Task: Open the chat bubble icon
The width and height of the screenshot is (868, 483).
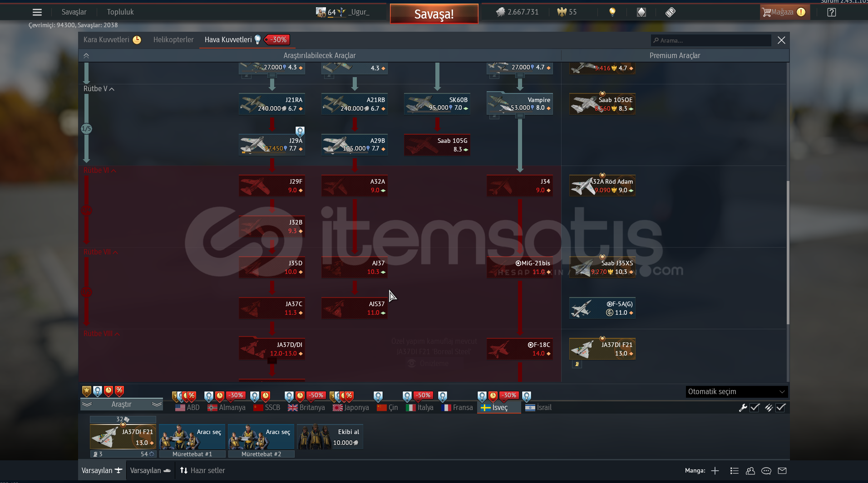Action: (766, 471)
